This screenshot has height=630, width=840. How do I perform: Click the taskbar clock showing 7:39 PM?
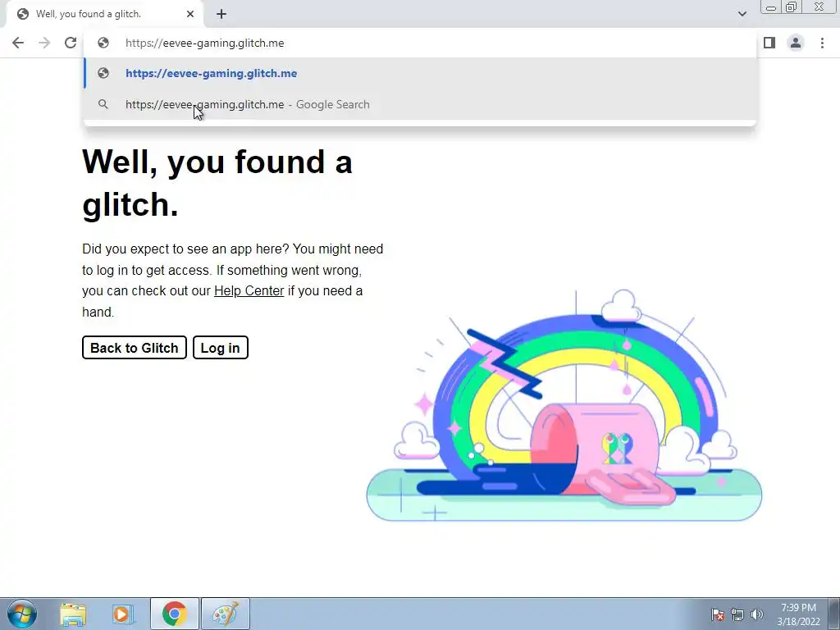(x=799, y=614)
